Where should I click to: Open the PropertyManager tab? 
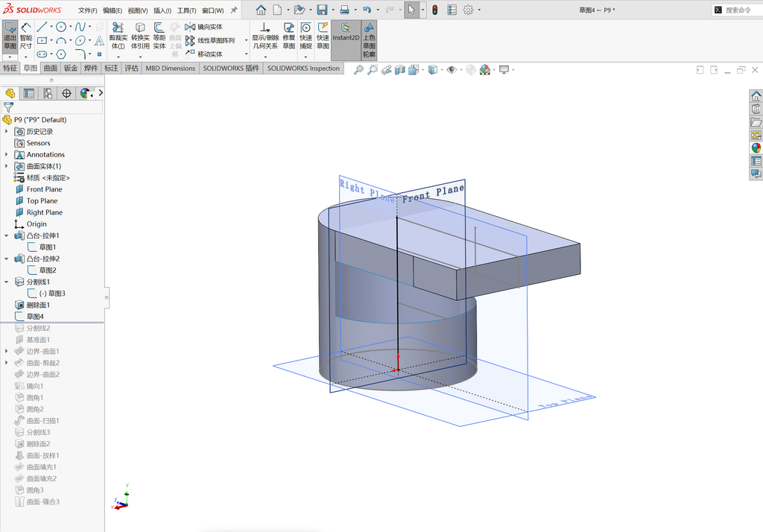pyautogui.click(x=29, y=93)
